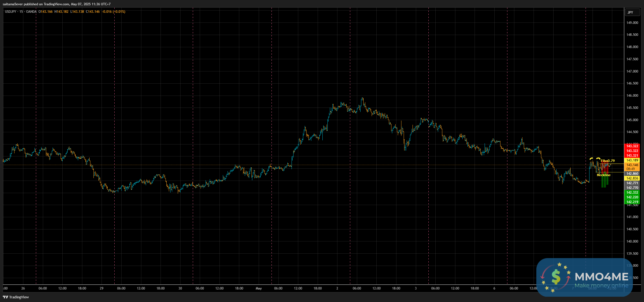Click the green 142.219 price tag

pos(632,202)
